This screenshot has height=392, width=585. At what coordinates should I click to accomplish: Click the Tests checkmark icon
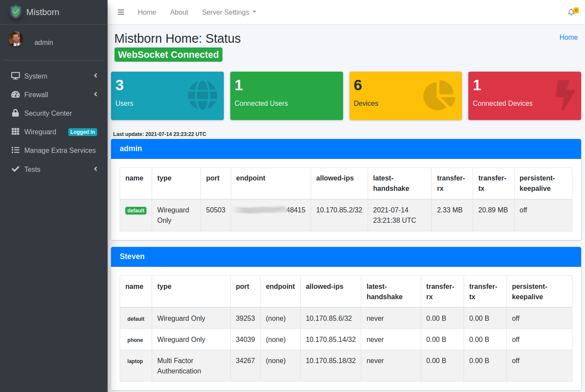coord(16,169)
